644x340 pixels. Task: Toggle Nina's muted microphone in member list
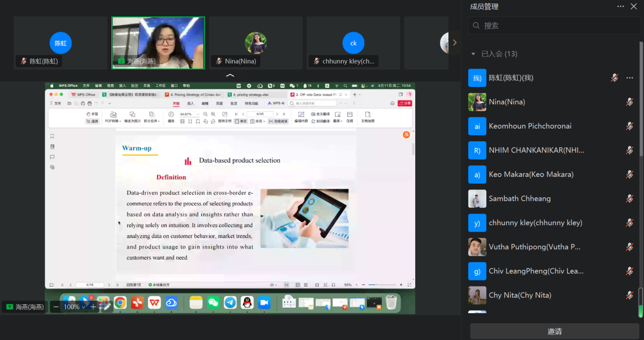coord(630,102)
